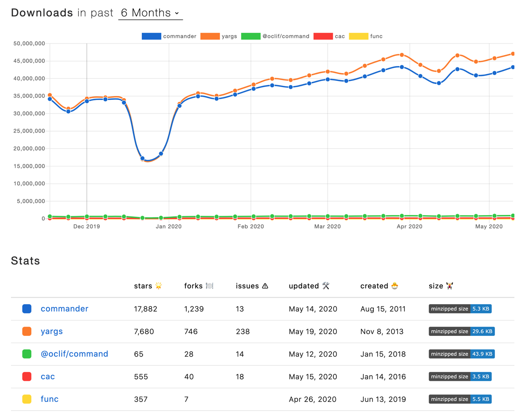Click the tools icon beside updated header

326,286
